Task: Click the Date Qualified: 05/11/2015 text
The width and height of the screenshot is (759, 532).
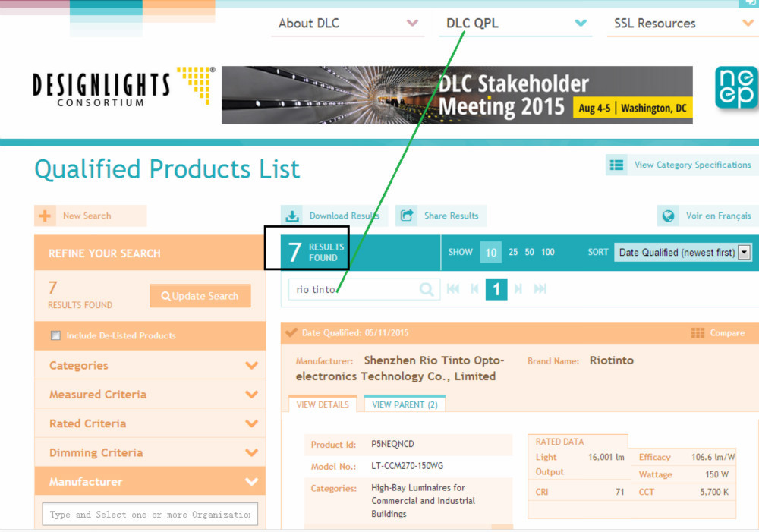Action: 354,333
